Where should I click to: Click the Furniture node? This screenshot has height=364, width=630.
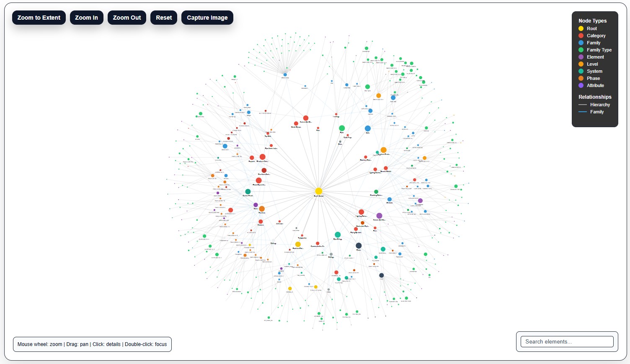[x=262, y=209]
